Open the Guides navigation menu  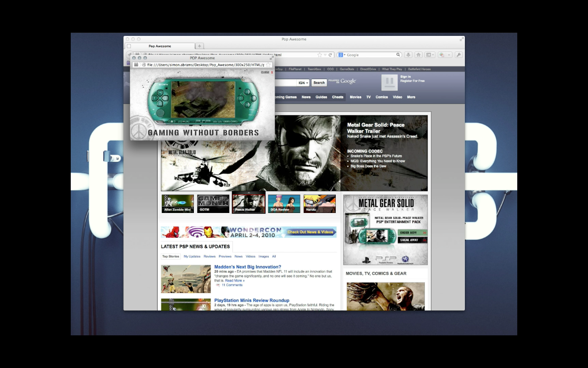click(x=321, y=97)
